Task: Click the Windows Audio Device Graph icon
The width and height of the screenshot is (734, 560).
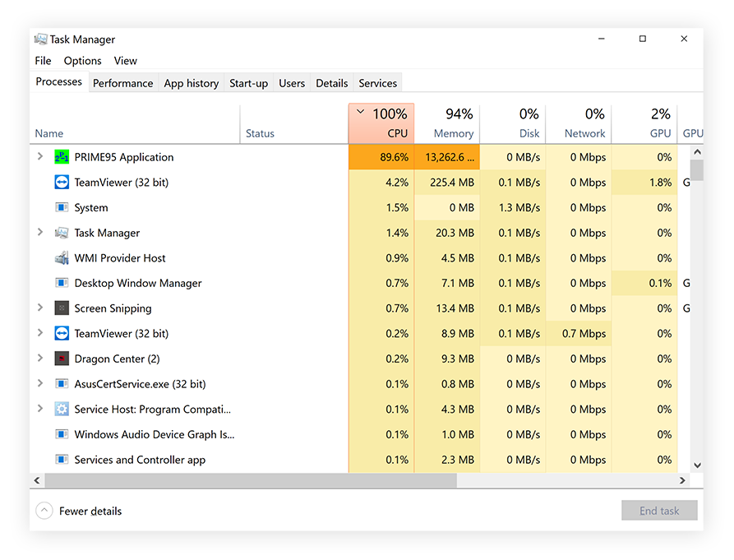Action: [62, 434]
